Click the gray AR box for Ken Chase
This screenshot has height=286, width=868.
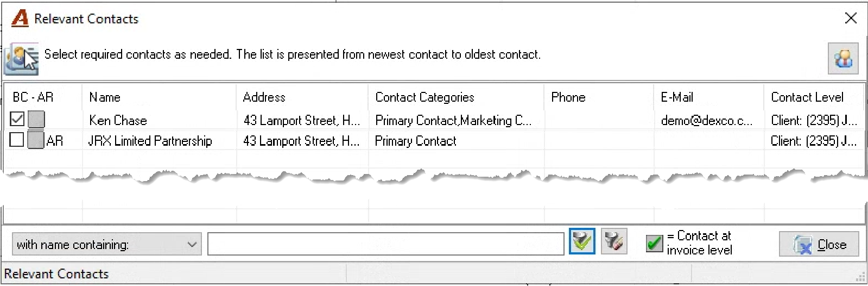pyautogui.click(x=36, y=120)
